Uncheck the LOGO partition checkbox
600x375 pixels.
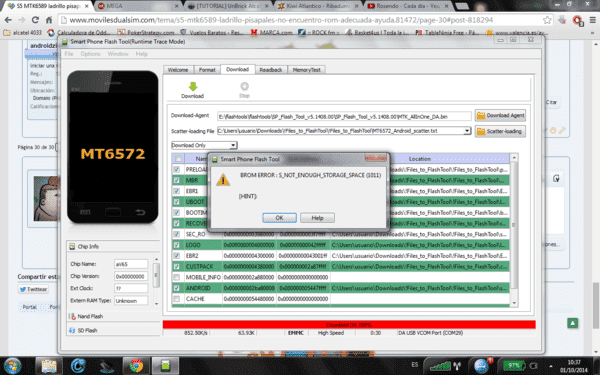[x=176, y=245]
